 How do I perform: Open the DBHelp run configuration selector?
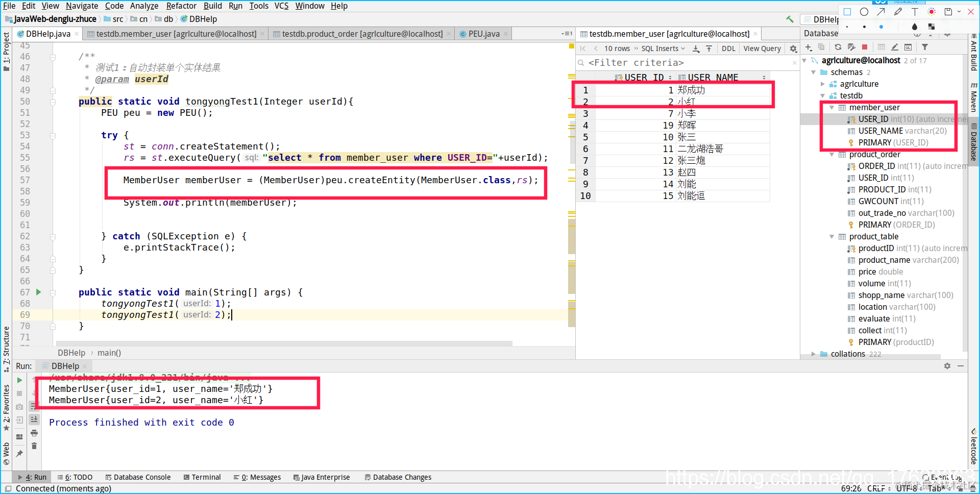821,19
